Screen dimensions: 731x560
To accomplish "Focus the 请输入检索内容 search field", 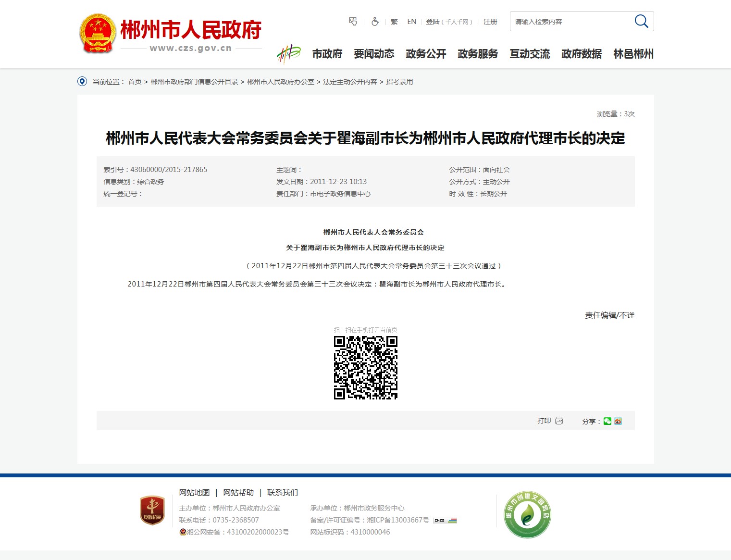I will tap(570, 22).
